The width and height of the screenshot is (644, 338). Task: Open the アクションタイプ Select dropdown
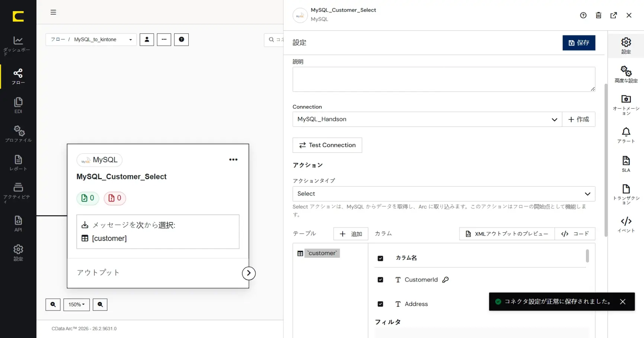444,194
